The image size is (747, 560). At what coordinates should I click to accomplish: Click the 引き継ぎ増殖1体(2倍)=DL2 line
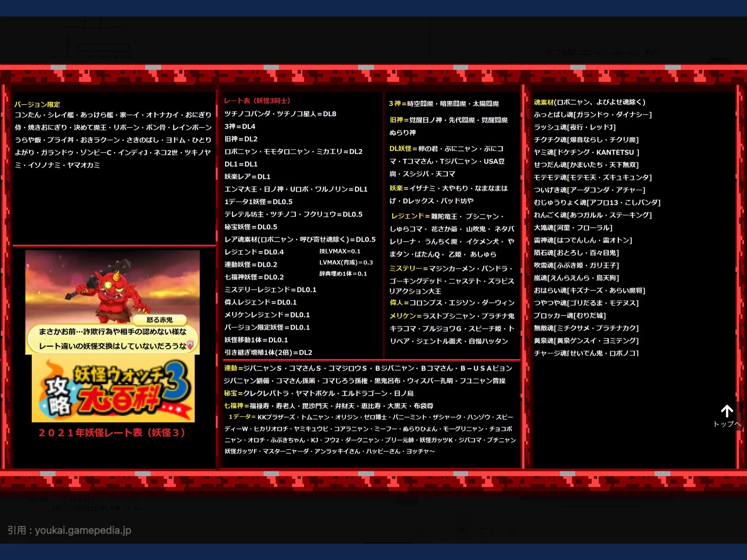coord(268,353)
